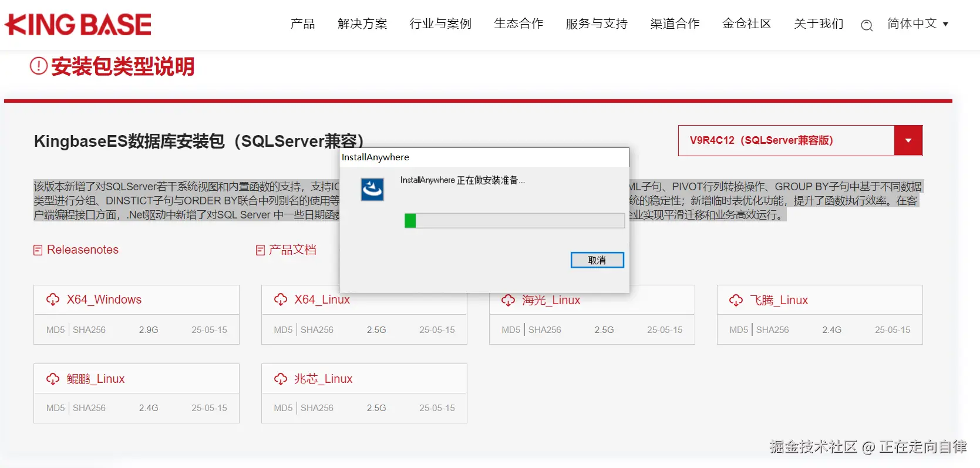
Task: Click the 海光_Linux cloud download icon
Action: (508, 300)
